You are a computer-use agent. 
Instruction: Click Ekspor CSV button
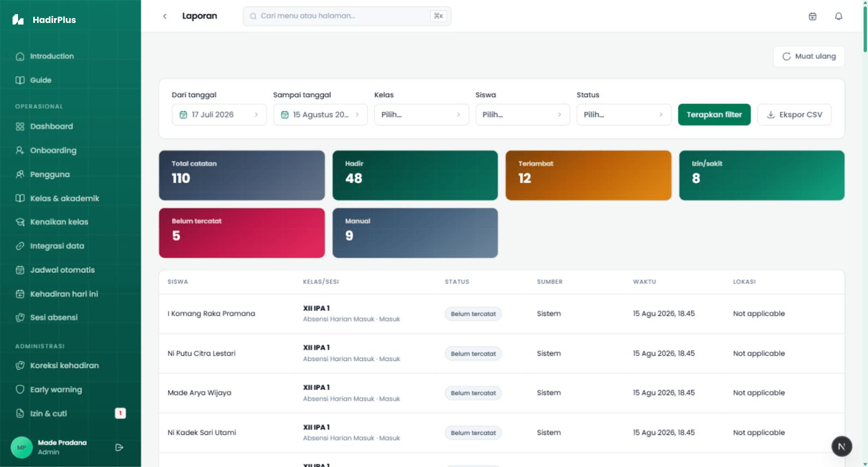pyautogui.click(x=794, y=115)
